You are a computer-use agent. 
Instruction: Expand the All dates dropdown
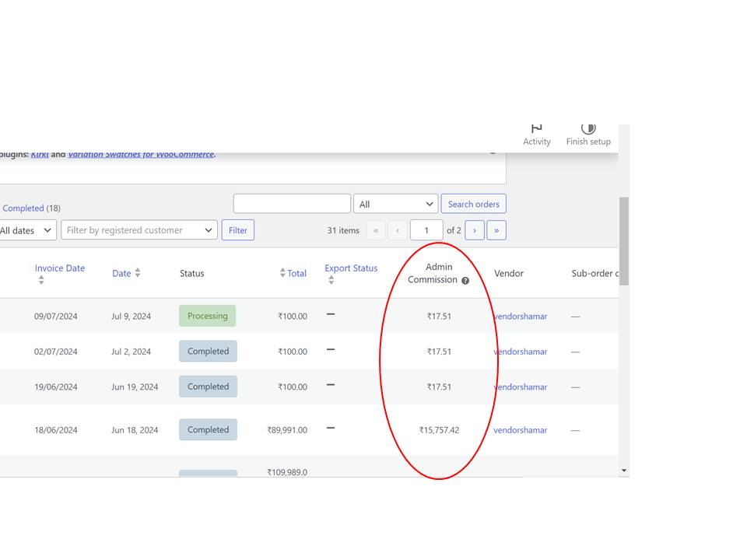26,230
